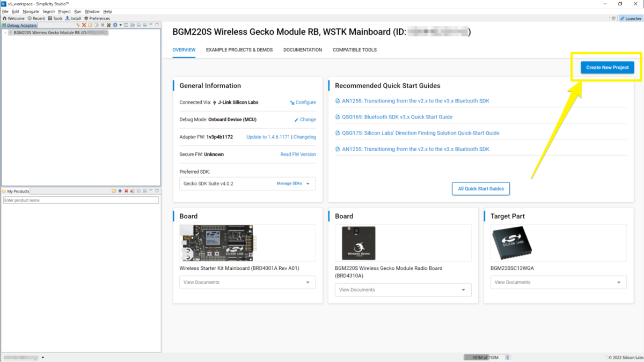Expand View Documents dropdown for Wireless Starter Kit Mainboard
644x362 pixels.
(247, 282)
